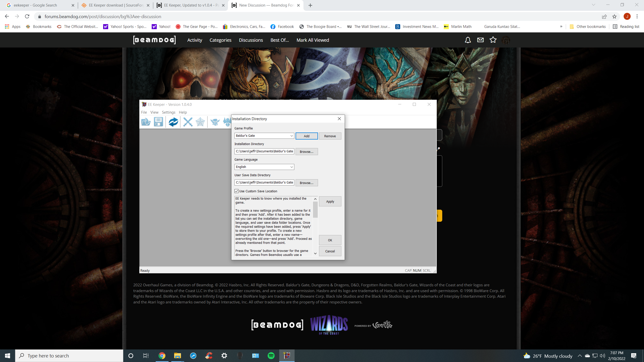Click the User Save Data path field
644x362 pixels.
click(264, 183)
